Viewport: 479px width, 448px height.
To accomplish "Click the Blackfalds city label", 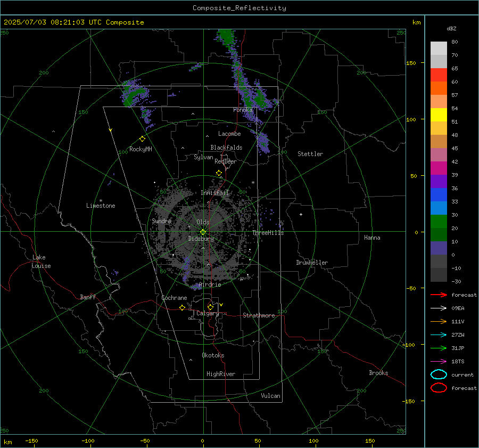I will (226, 148).
